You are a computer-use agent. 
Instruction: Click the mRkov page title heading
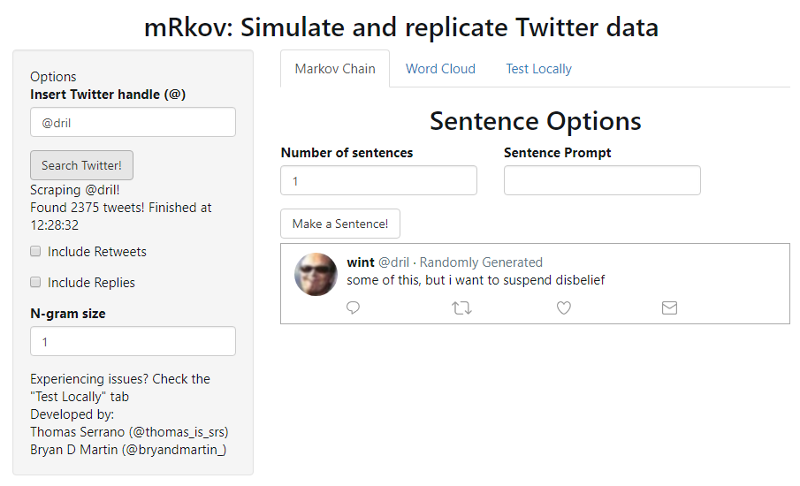pos(401,26)
